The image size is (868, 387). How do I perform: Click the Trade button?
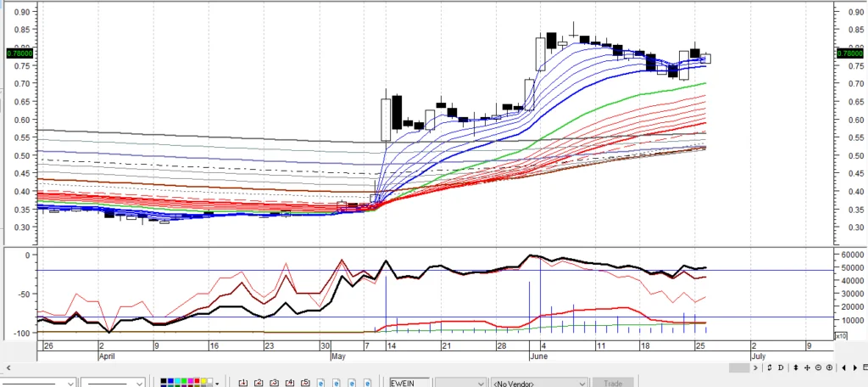point(613,383)
